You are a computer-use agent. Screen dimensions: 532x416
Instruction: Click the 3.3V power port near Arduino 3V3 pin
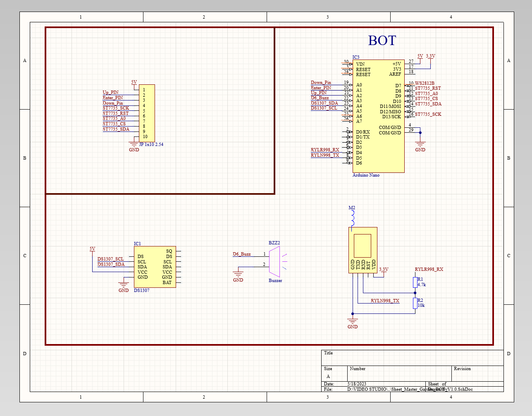tap(430, 56)
